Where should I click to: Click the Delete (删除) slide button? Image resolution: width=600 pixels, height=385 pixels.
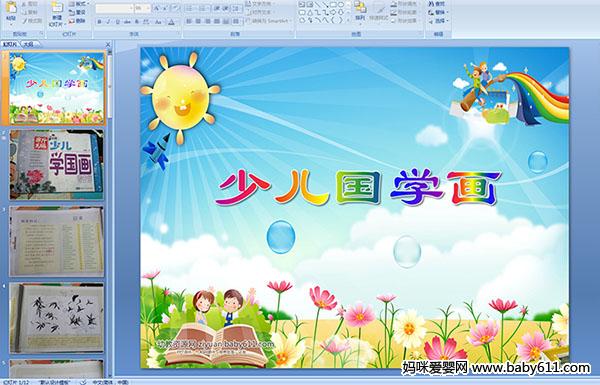77,21
